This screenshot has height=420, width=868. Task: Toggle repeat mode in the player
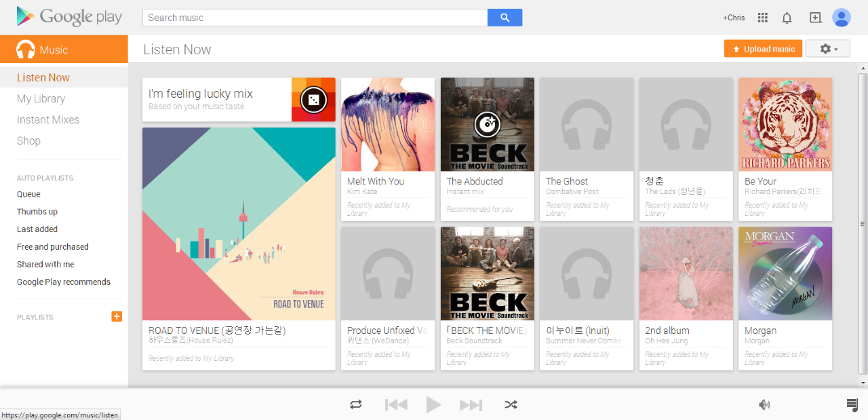[x=355, y=404]
